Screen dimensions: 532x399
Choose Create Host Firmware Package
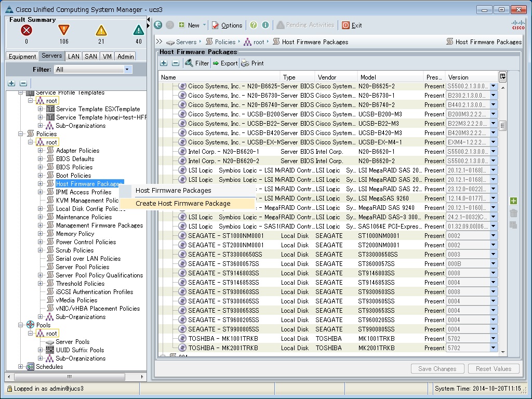(183, 203)
